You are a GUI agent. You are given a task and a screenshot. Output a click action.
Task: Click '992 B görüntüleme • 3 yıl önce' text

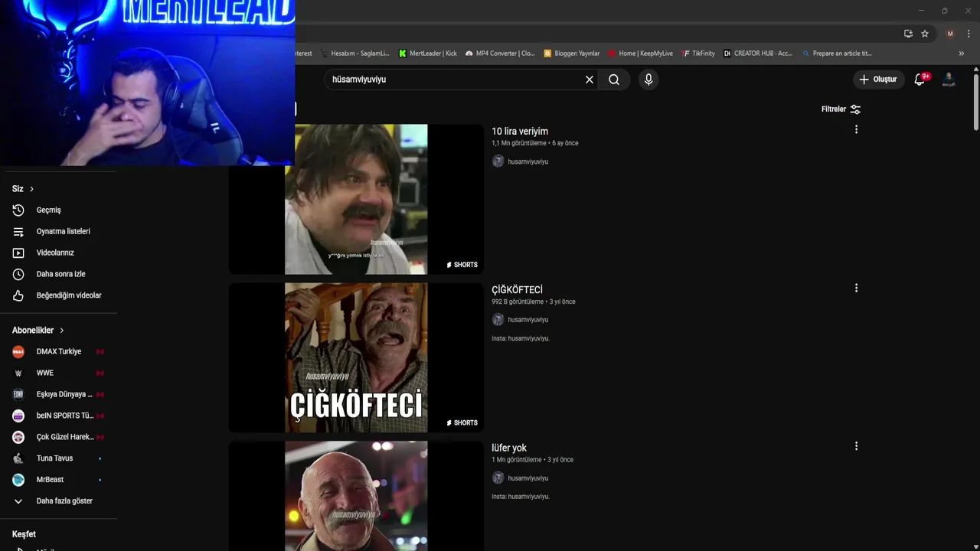pos(534,302)
